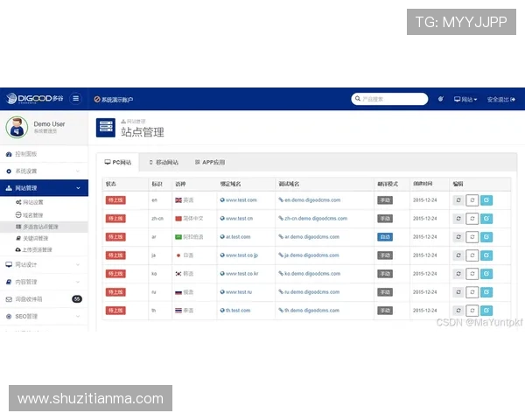Click the outlined sync icon in the ar row
525x420 pixels.
click(x=472, y=237)
